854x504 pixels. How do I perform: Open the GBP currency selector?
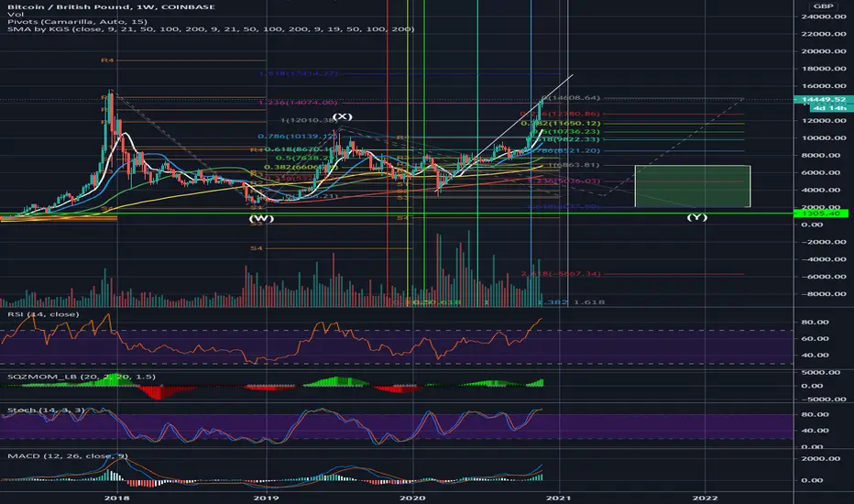(x=823, y=6)
